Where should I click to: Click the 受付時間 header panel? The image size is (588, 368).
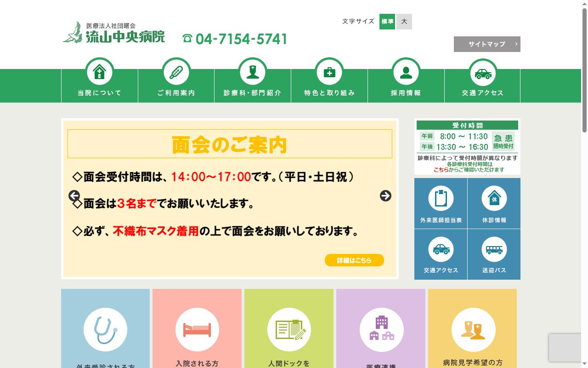[467, 125]
